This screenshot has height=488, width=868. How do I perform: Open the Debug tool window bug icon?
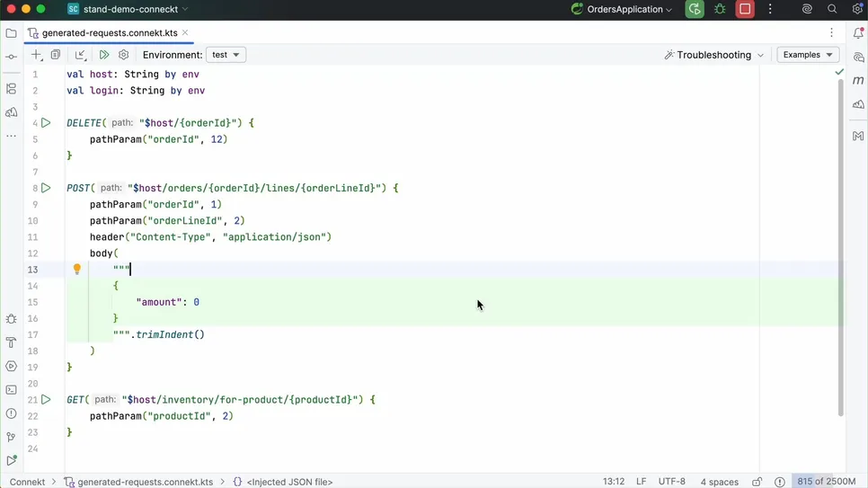pos(11,319)
